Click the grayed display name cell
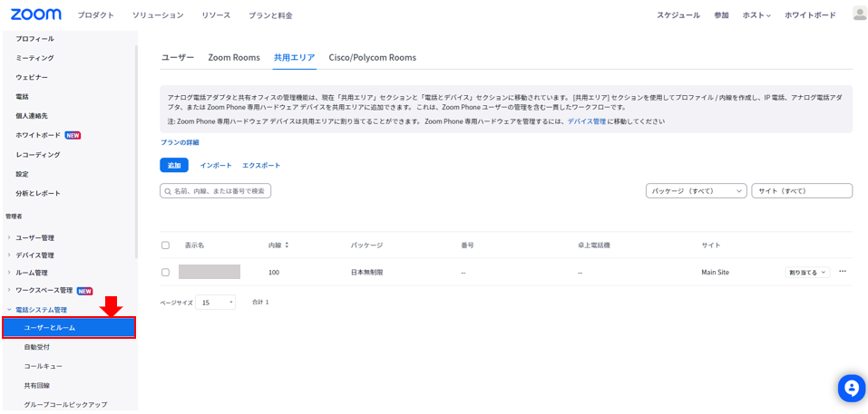Viewport: 868px width, 414px height. 210,272
